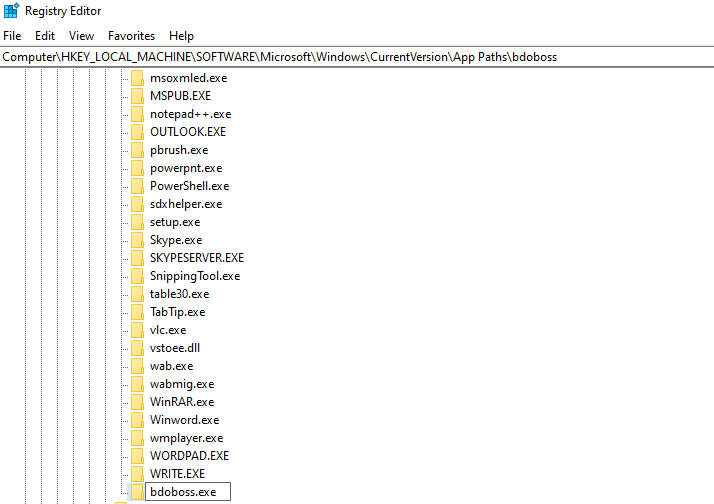714x504 pixels.
Task: Select the Skype.exe key name
Action: (176, 240)
